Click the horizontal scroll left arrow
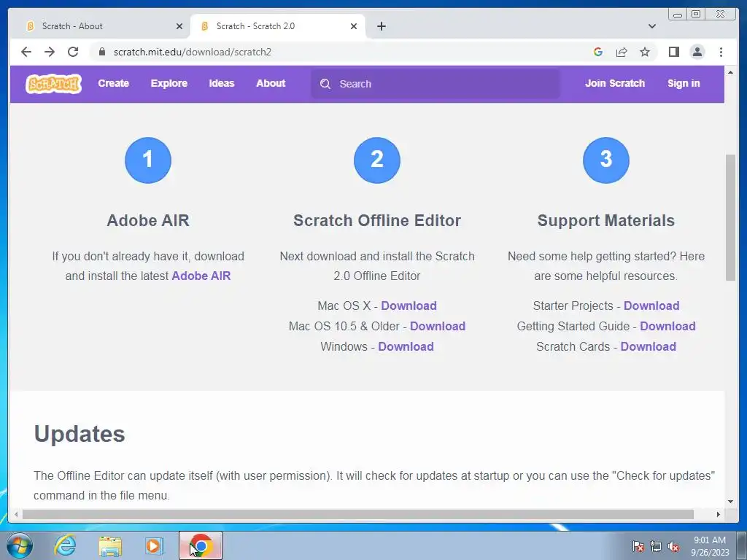Viewport: 747px width, 560px height. coord(16,514)
